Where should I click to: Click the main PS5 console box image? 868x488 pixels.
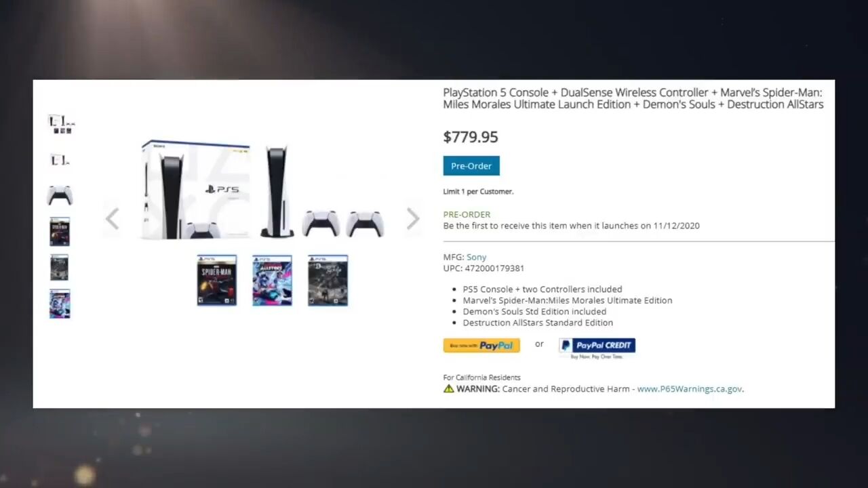(x=195, y=190)
